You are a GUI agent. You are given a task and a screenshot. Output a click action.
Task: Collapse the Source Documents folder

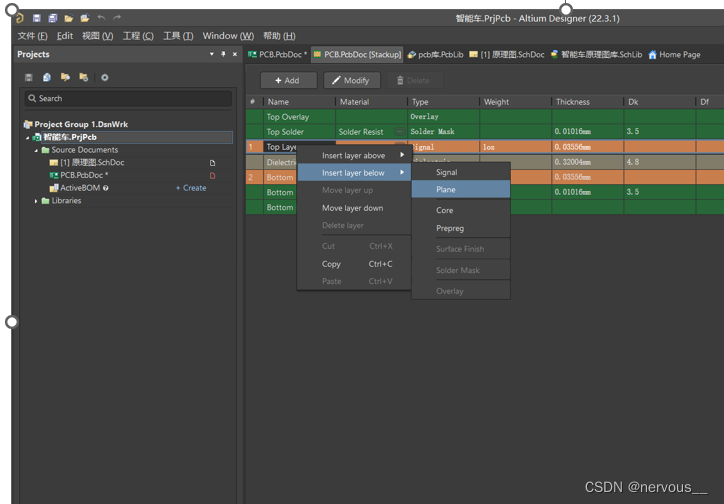tap(37, 150)
